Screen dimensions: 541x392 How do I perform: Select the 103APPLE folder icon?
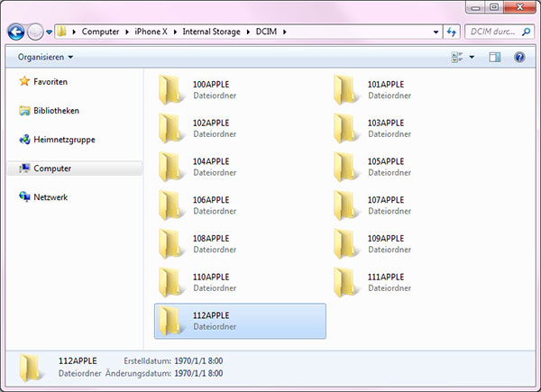pyautogui.click(x=345, y=128)
